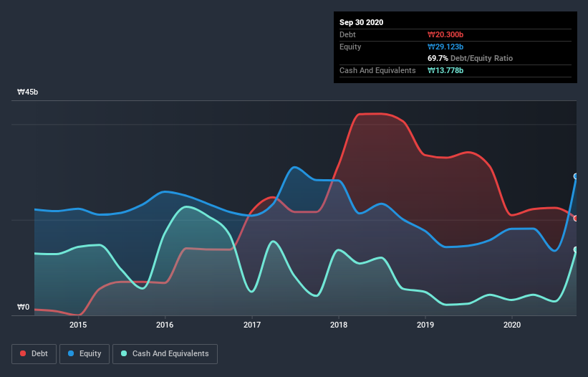Click the ₩20.300b debt value
This screenshot has width=588, height=377.
(x=445, y=34)
